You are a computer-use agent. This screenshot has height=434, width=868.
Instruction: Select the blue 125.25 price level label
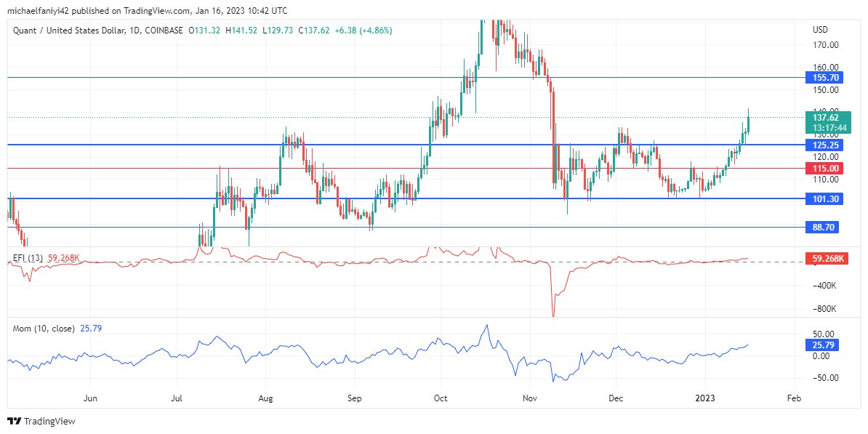[x=824, y=145]
